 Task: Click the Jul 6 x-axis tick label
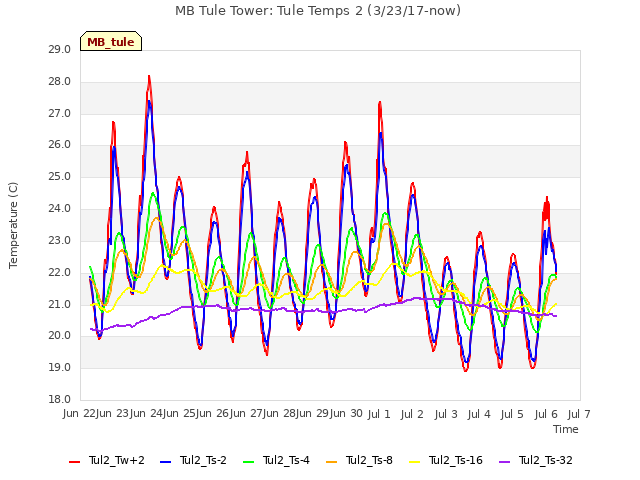(x=546, y=414)
